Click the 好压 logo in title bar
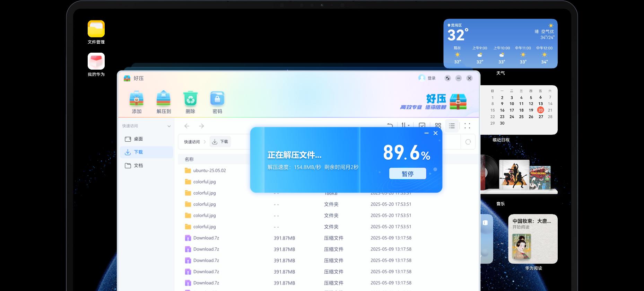Screen dimensions: 644x291 point(127,78)
